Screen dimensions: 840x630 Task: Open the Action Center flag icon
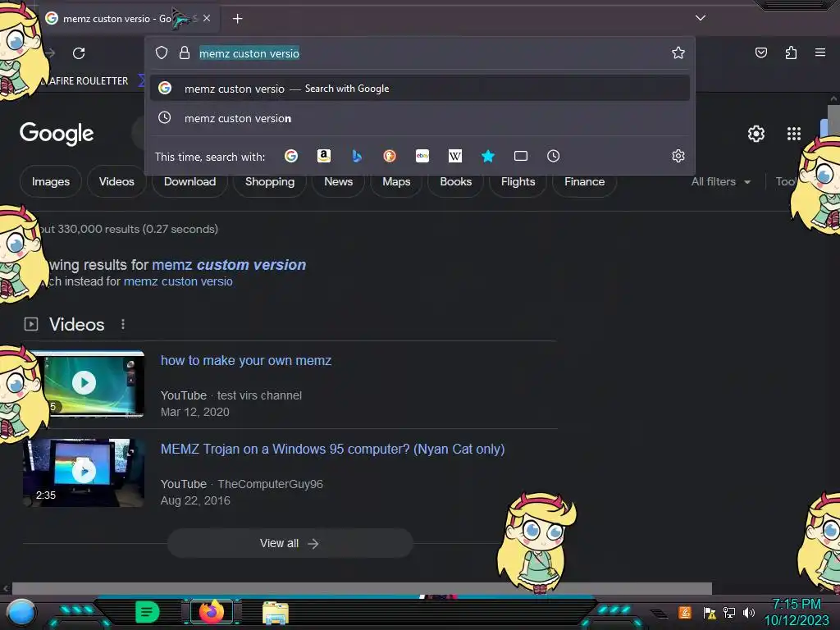pyautogui.click(x=710, y=612)
